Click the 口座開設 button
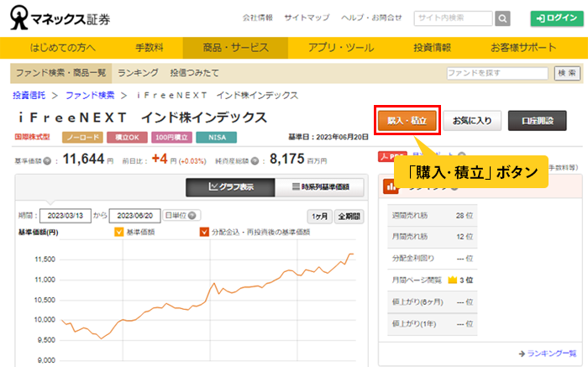This screenshot has height=367, width=588. [538, 121]
